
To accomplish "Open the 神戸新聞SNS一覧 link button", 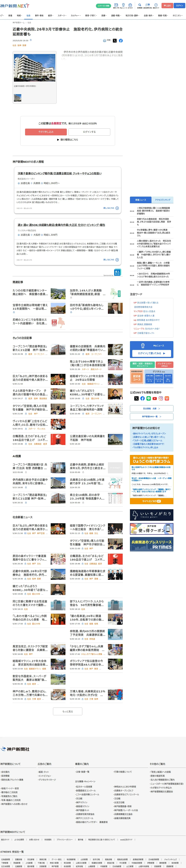I will point(152,416).
